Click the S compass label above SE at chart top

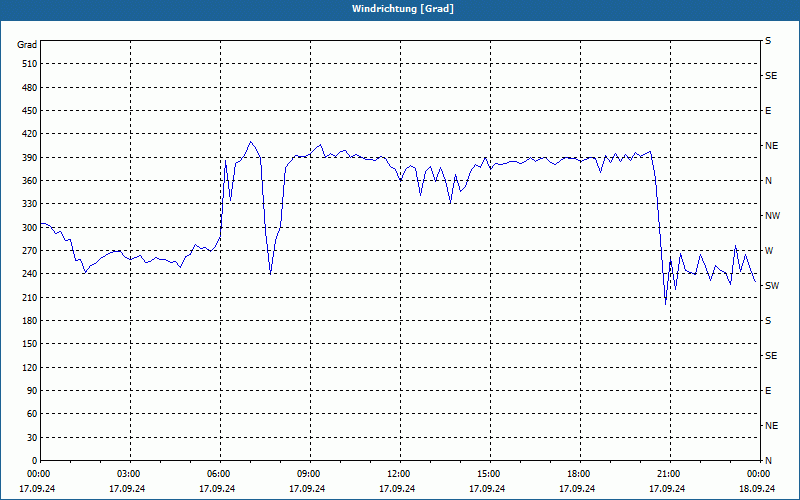click(x=768, y=41)
